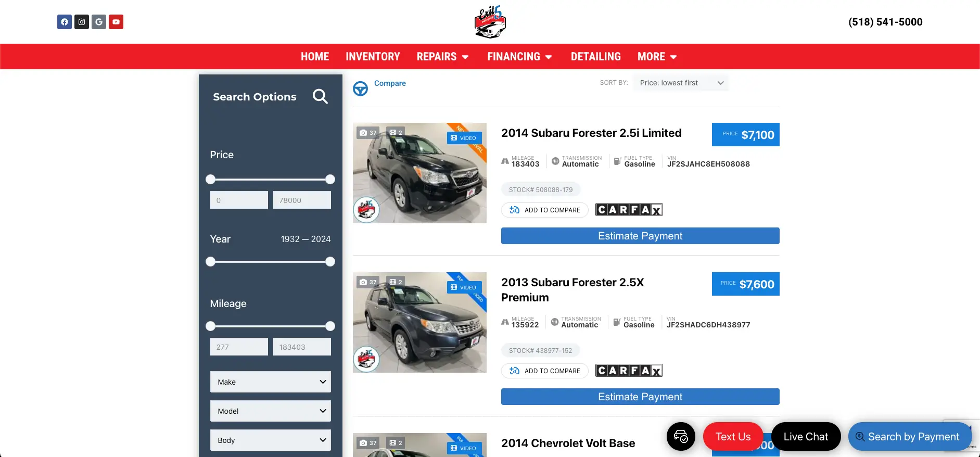The width and height of the screenshot is (980, 457).
Task: Expand the More menu
Action: point(657,57)
